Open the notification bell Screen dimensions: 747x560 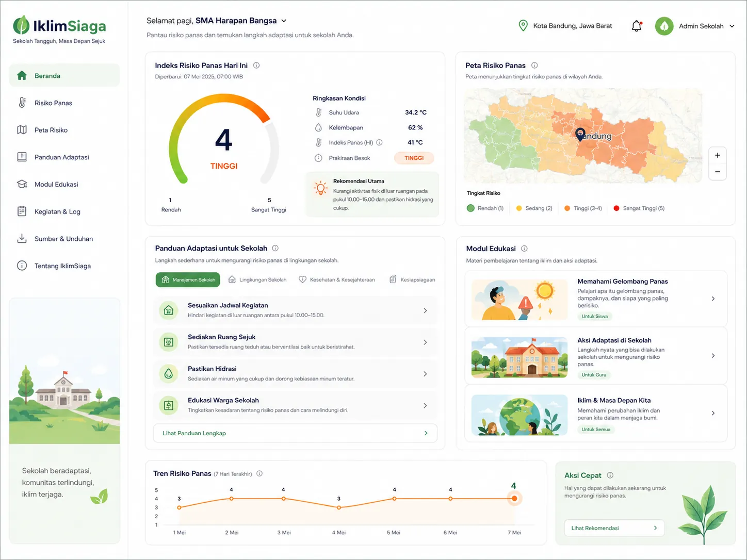[x=637, y=26]
